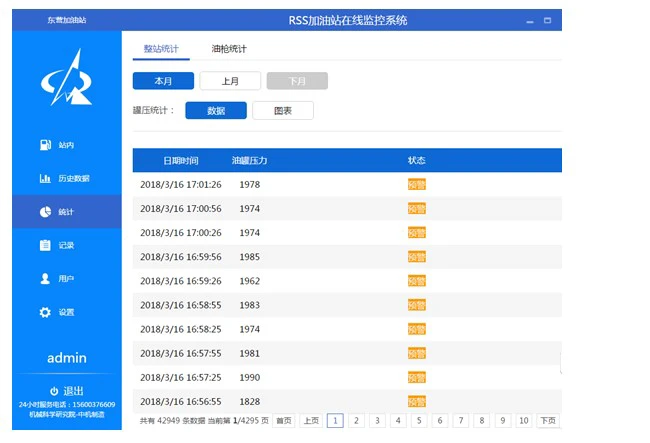Image resolution: width=650 pixels, height=443 pixels.
Task: Go to page 4
Action: 398,421
